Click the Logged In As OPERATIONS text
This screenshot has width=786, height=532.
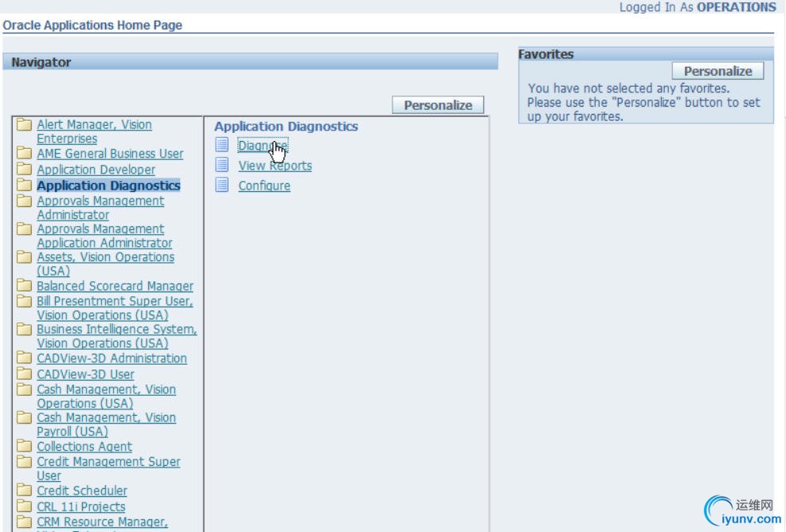(698, 7)
